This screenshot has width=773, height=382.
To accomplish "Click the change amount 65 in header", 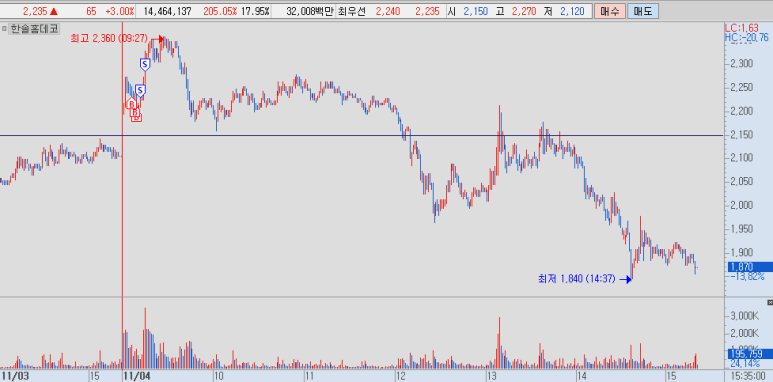I will [x=92, y=11].
